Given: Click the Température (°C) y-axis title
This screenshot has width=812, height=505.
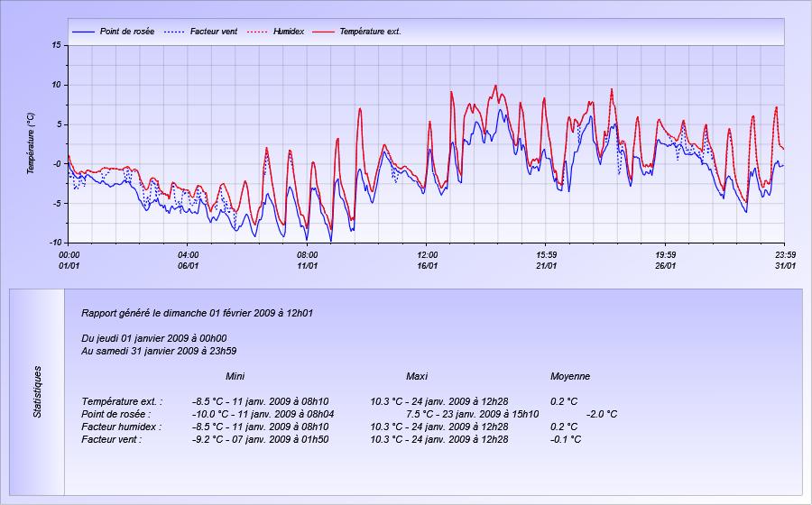Looking at the screenshot, I should pos(31,143).
